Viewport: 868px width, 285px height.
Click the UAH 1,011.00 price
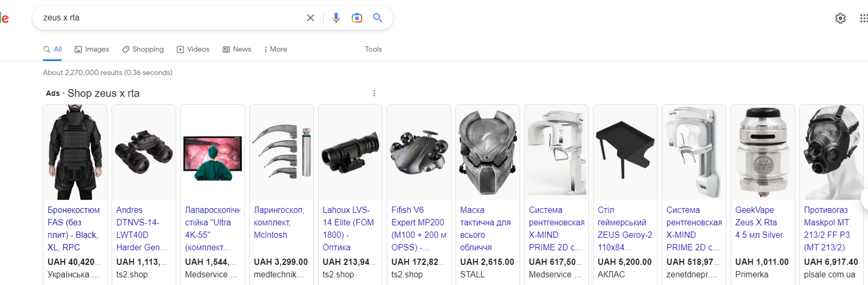tap(762, 262)
